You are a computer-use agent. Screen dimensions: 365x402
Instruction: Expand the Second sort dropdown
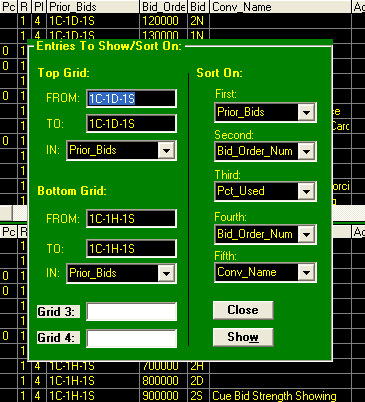[x=306, y=152]
